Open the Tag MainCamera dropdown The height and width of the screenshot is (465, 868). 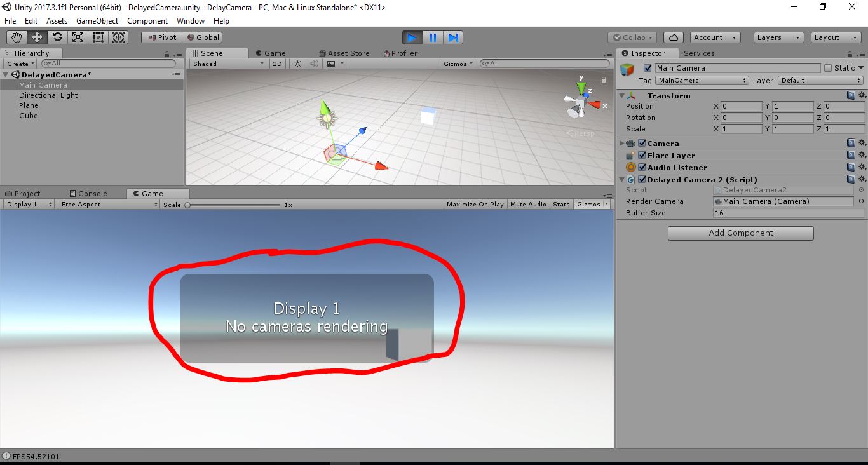(x=702, y=81)
